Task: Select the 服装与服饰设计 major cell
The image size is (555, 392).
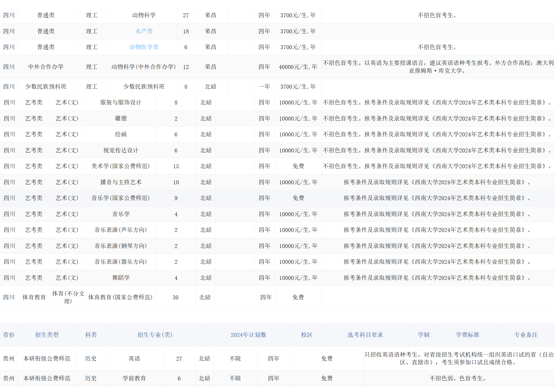Action: tap(121, 102)
